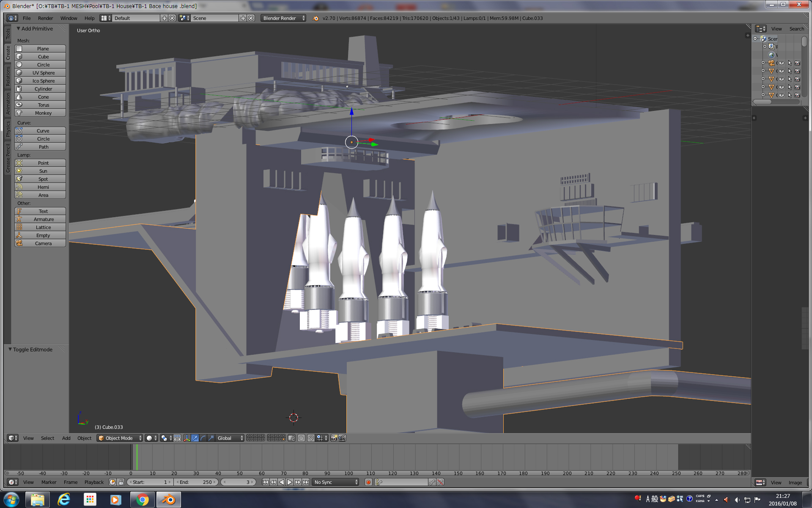
Task: Toggle proportional editing circle button
Action: tap(301, 438)
